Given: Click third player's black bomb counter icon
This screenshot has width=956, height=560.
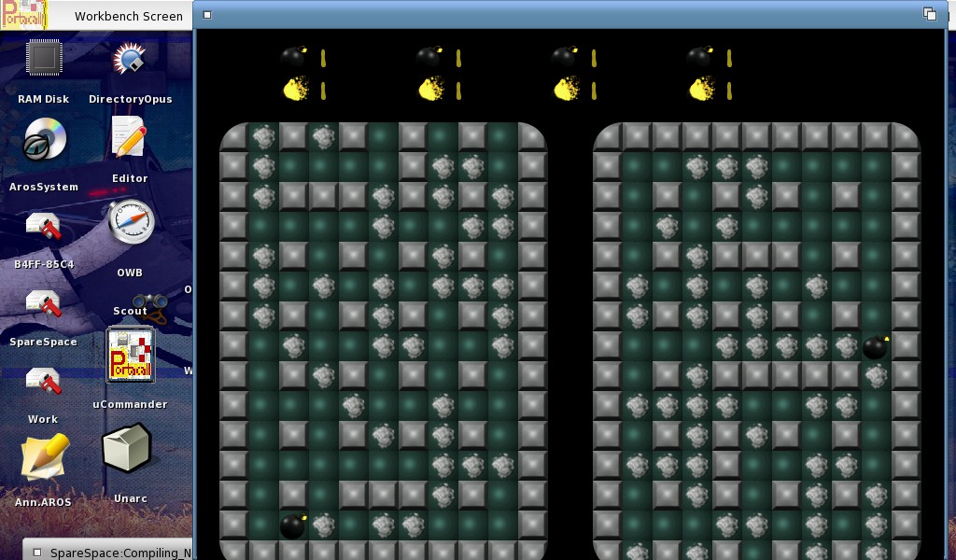Looking at the screenshot, I should tap(565, 57).
